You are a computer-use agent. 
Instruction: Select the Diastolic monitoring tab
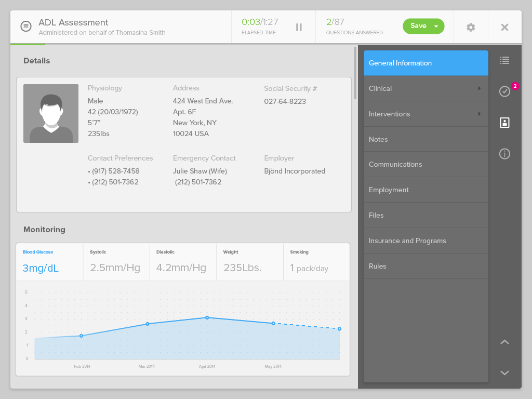pyautogui.click(x=183, y=262)
